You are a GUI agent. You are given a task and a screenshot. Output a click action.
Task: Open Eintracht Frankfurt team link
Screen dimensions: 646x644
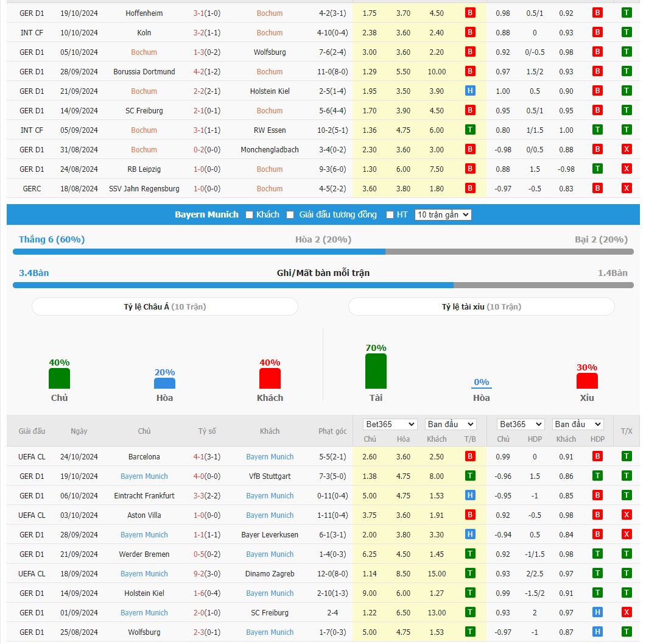pyautogui.click(x=144, y=495)
